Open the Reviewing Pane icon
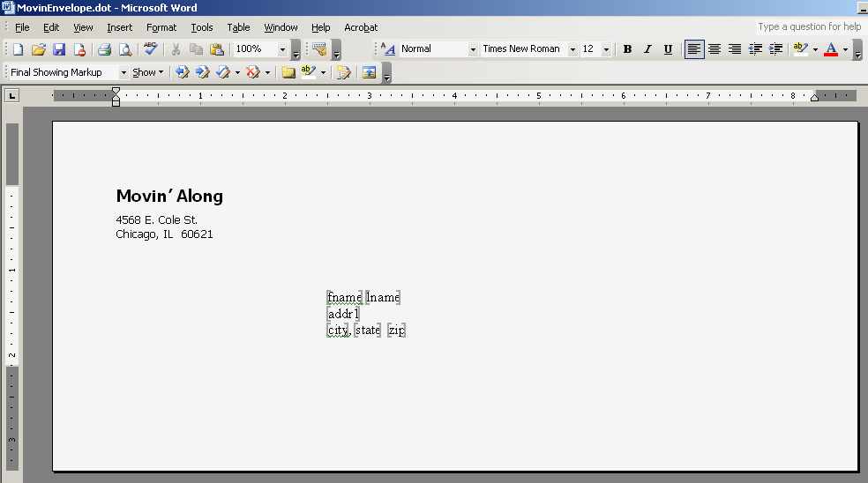Viewport: 868px width, 483px height. pyautogui.click(x=370, y=72)
